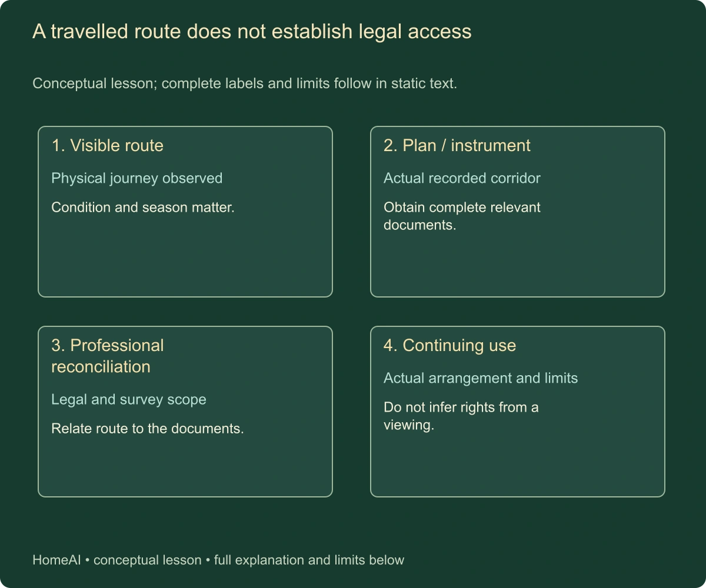Click the '2. Plan / instrument' heading
Viewport: 706px width, 588px height.
457,146
